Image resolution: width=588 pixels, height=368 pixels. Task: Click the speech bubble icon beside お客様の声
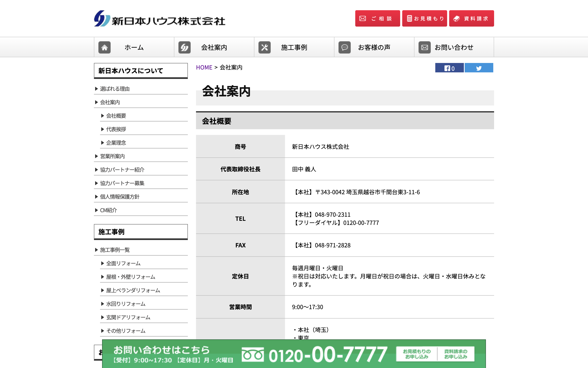click(x=345, y=47)
